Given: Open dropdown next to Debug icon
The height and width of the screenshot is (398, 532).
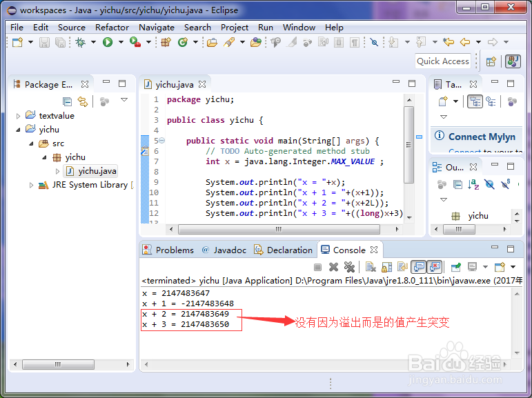Looking at the screenshot, I should pos(93,42).
